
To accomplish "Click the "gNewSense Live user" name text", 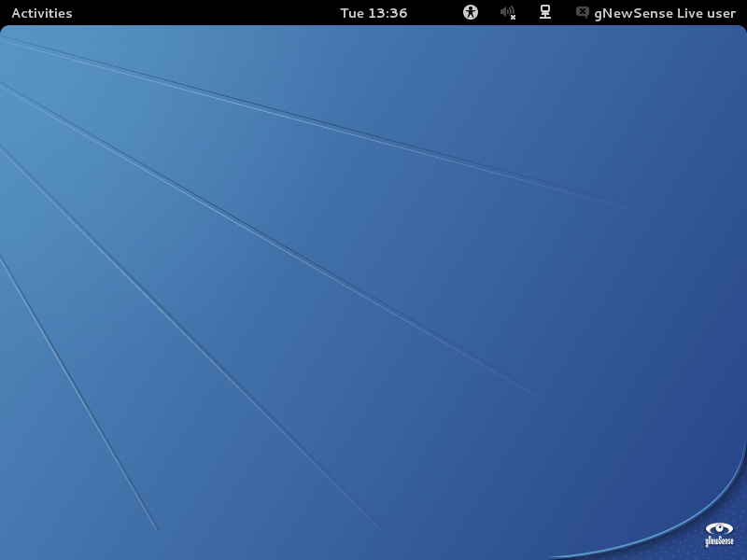I will pos(665,13).
